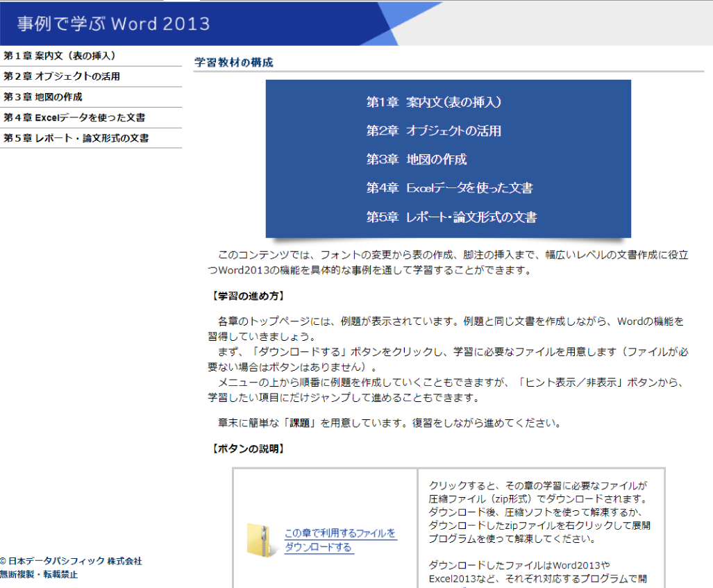Click the 【学習の進め方】 heading
The height and width of the screenshot is (588, 713).
[x=249, y=296]
